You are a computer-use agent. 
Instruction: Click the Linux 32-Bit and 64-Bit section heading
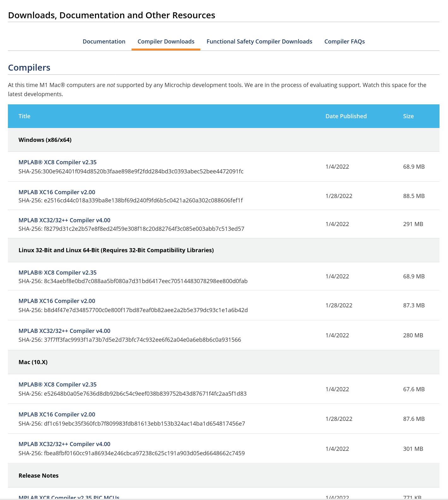point(116,250)
